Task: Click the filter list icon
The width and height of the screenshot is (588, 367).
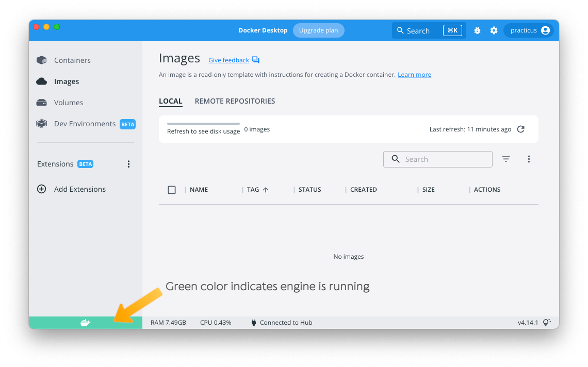Action: click(x=506, y=159)
